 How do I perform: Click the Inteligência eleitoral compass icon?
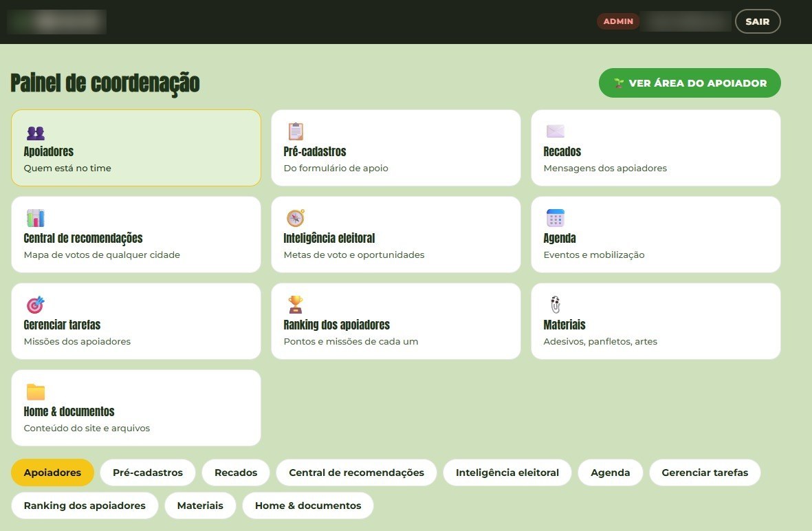tap(296, 218)
